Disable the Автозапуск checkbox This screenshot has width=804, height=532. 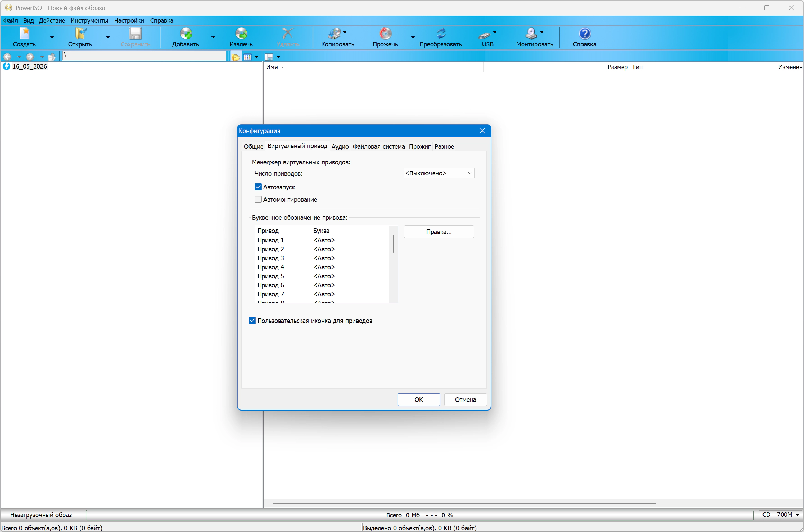tap(258, 187)
